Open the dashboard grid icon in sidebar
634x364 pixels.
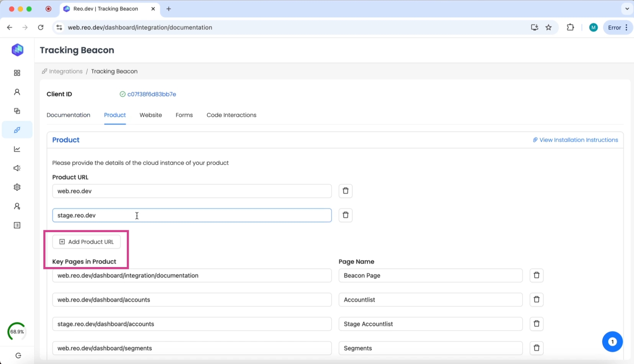17,73
